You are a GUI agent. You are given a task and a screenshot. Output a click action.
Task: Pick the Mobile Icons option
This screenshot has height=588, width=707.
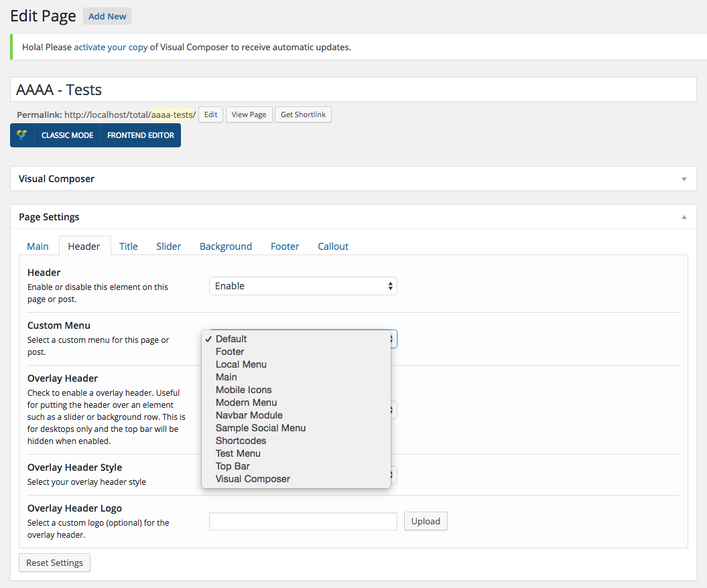pyautogui.click(x=296, y=390)
